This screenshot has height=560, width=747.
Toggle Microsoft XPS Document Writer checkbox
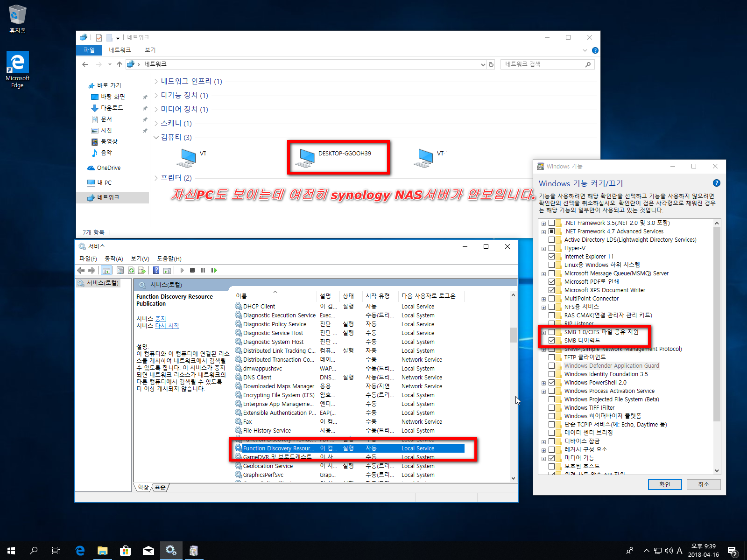[552, 290]
